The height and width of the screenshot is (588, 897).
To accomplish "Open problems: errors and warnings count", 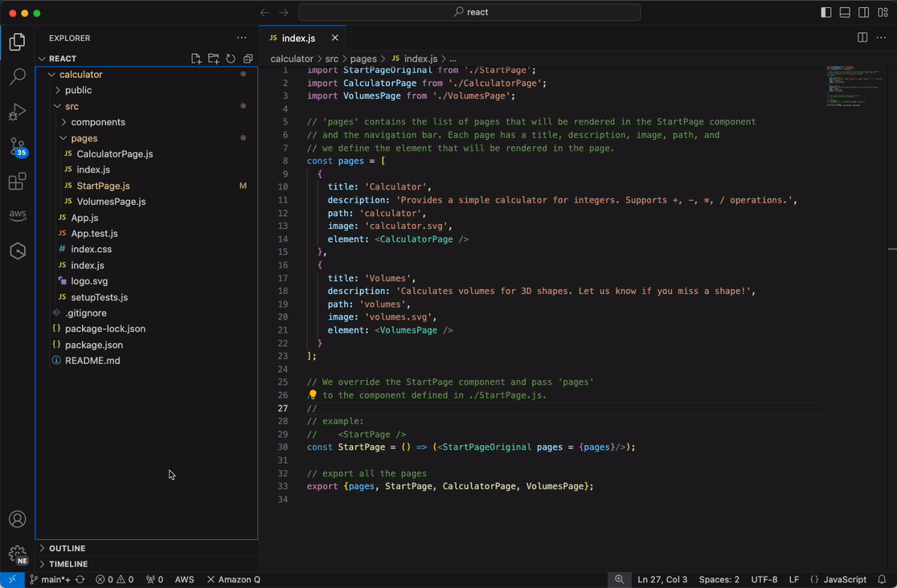I will [114, 579].
